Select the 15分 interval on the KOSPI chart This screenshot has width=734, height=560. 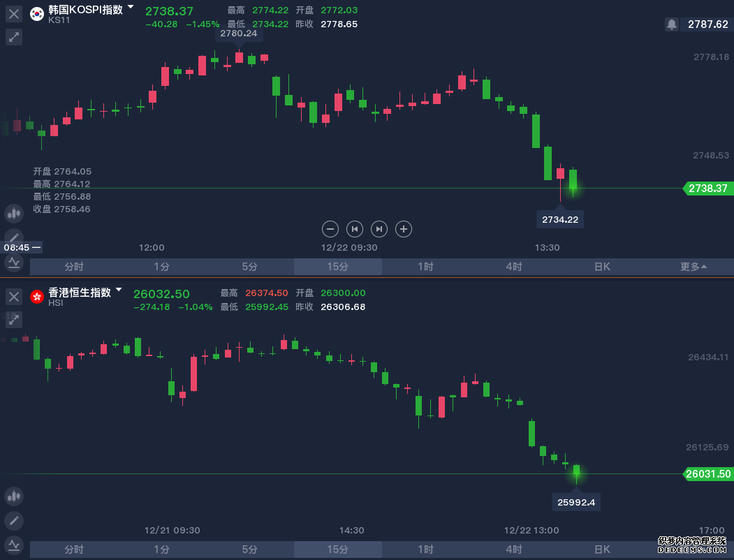point(338,267)
